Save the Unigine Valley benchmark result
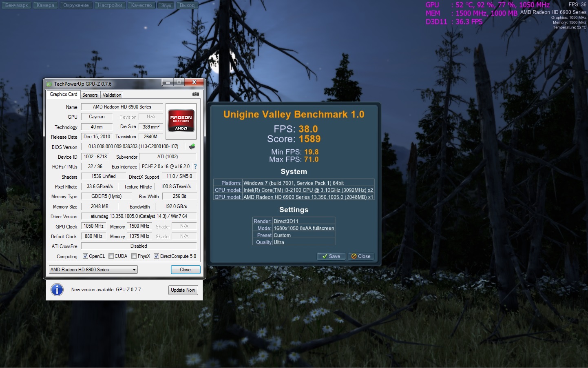This screenshot has height=368, width=588. click(x=331, y=256)
